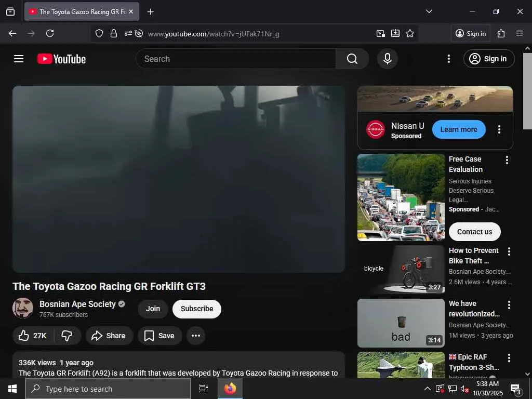Click the page vertical scrollbar thumb
This screenshot has height=399, width=532.
click(x=527, y=91)
